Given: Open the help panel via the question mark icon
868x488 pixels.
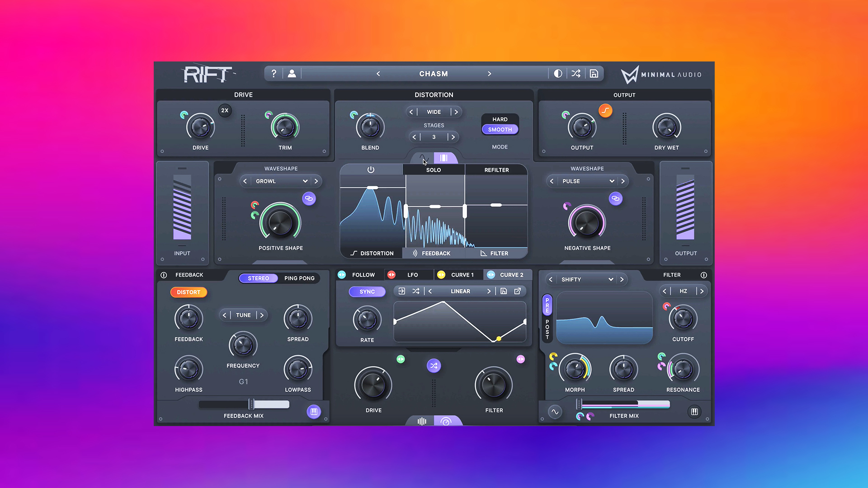Looking at the screenshot, I should [274, 73].
